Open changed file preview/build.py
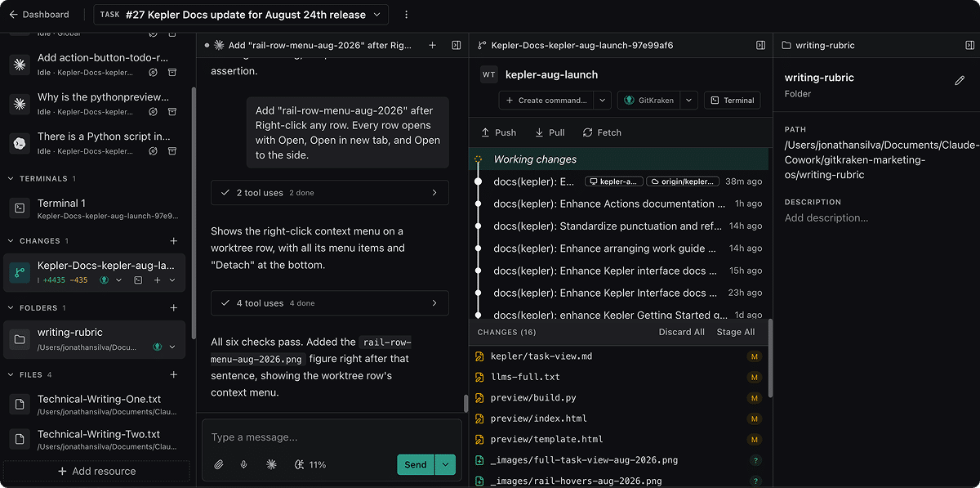980x488 pixels. [x=619, y=398]
